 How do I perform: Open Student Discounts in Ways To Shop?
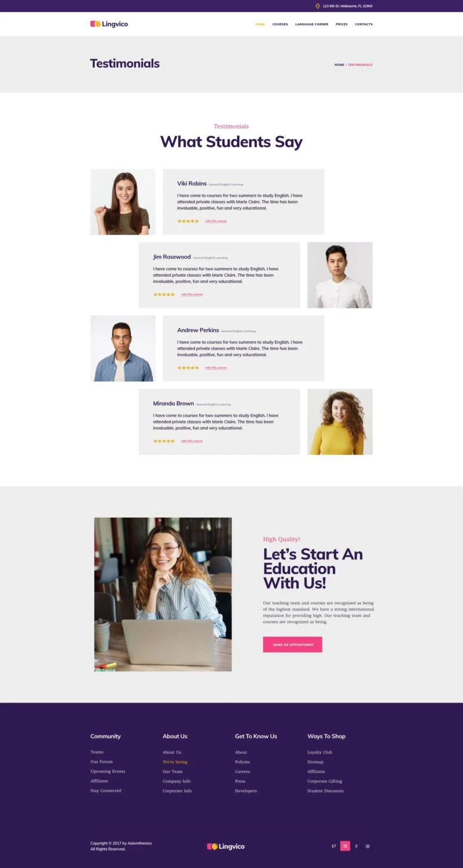point(325,791)
